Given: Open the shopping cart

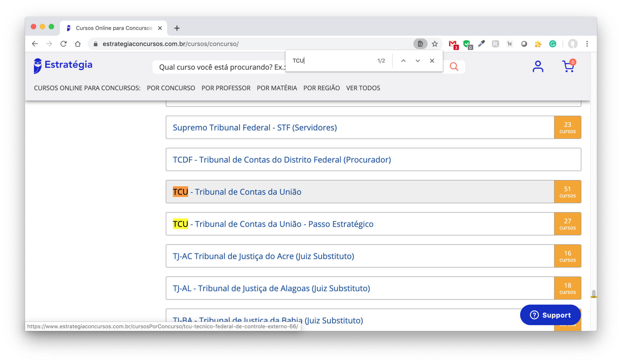Looking at the screenshot, I should 569,66.
